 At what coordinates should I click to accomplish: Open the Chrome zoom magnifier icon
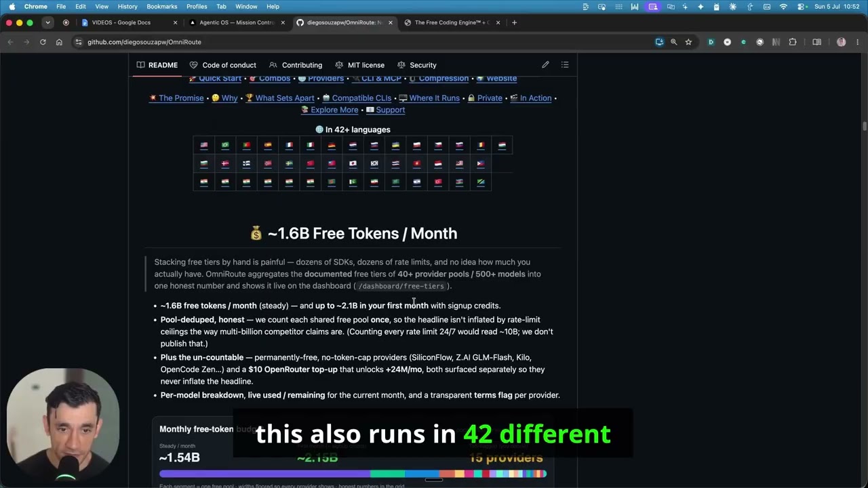click(x=673, y=42)
